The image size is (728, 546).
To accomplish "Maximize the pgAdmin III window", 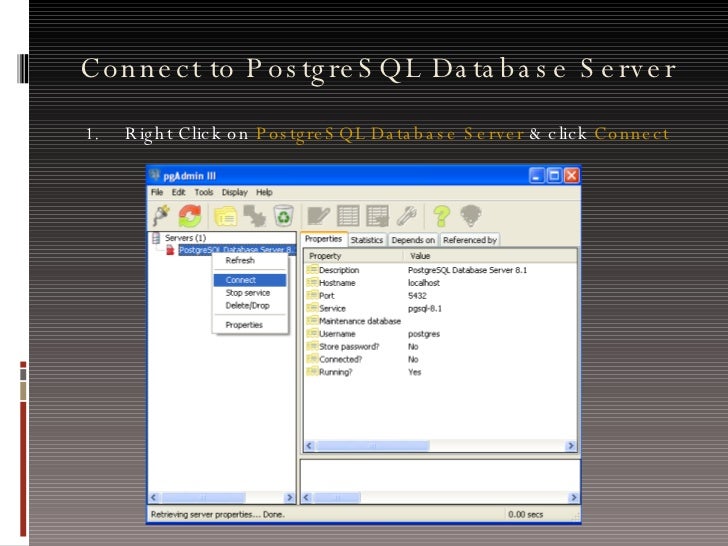I will click(x=554, y=176).
